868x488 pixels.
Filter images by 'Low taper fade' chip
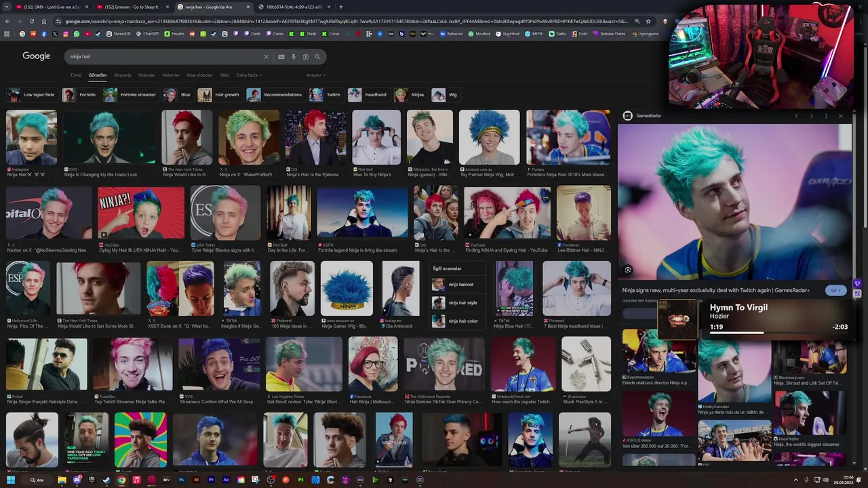(31, 95)
